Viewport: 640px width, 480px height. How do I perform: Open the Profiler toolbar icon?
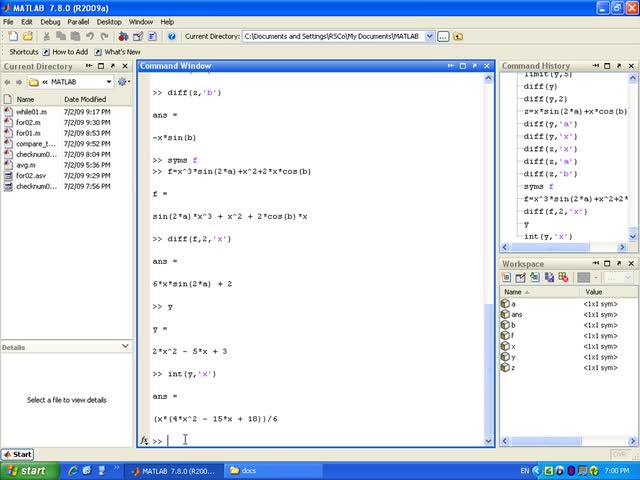152,36
